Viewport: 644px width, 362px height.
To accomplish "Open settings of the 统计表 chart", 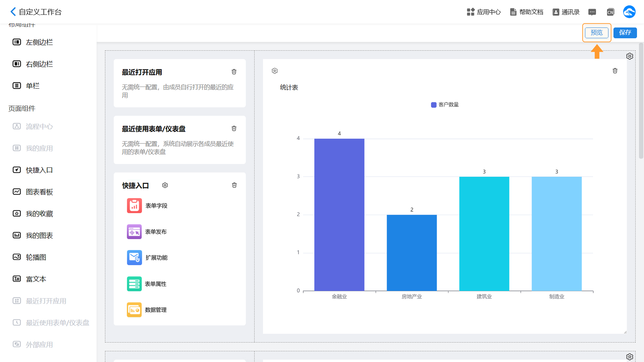I will click(275, 71).
